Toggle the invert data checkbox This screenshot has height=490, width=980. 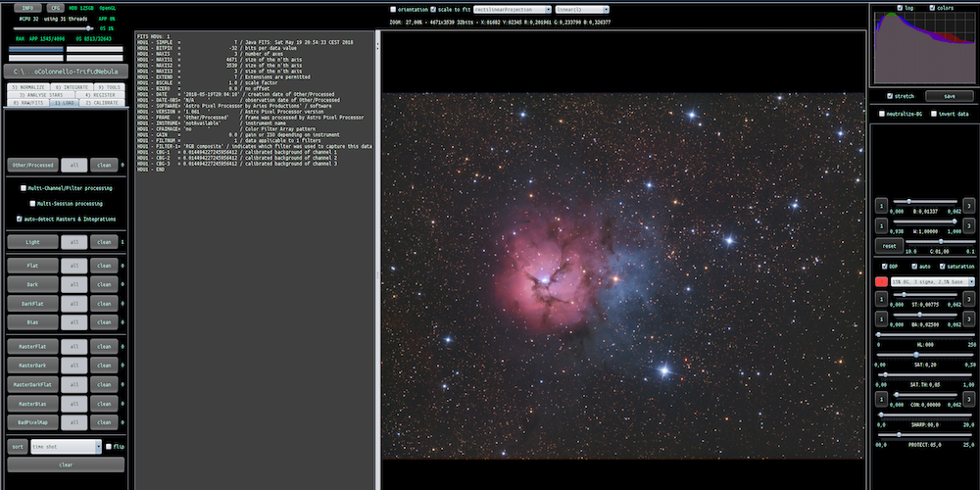click(932, 114)
